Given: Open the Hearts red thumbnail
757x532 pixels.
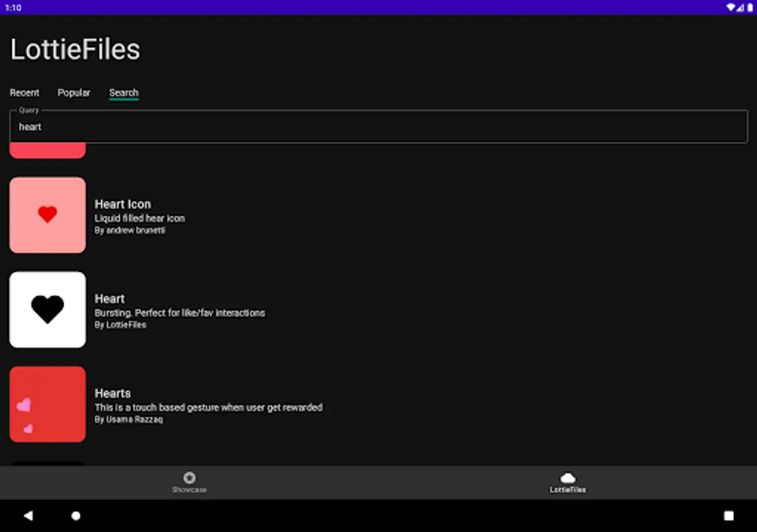Looking at the screenshot, I should pos(47,404).
